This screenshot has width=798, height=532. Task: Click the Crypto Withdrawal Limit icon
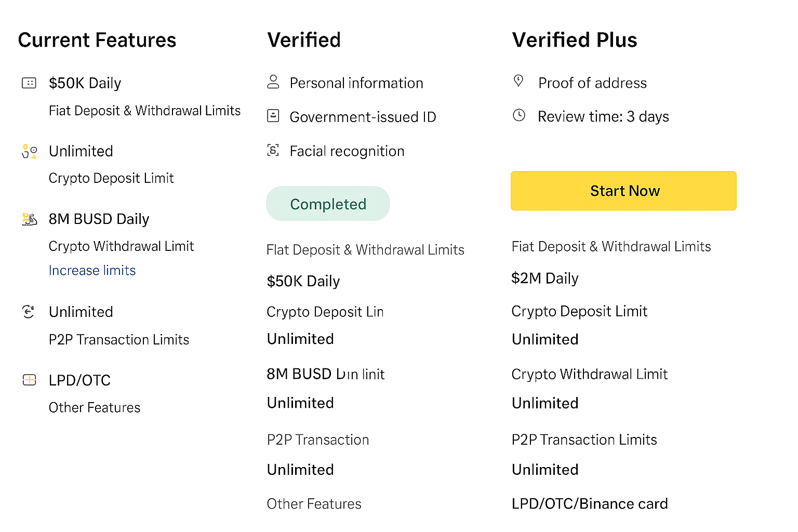29,219
